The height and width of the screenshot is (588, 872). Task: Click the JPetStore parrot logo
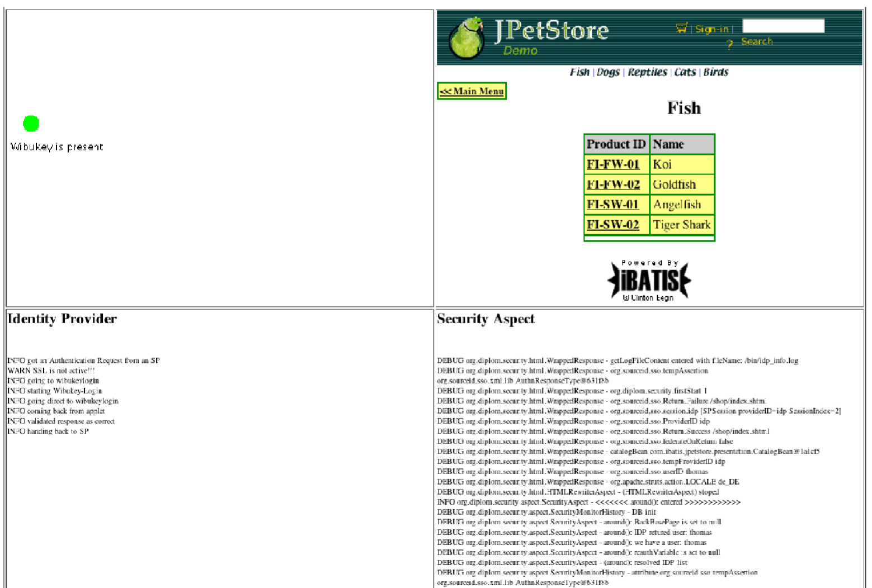tap(466, 37)
